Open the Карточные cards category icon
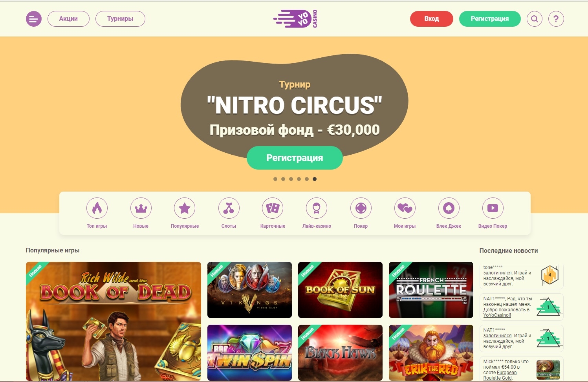 (x=273, y=208)
